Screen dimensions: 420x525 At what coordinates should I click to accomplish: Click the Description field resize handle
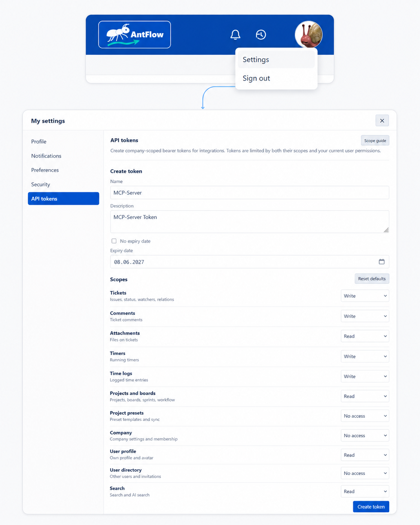click(x=386, y=230)
